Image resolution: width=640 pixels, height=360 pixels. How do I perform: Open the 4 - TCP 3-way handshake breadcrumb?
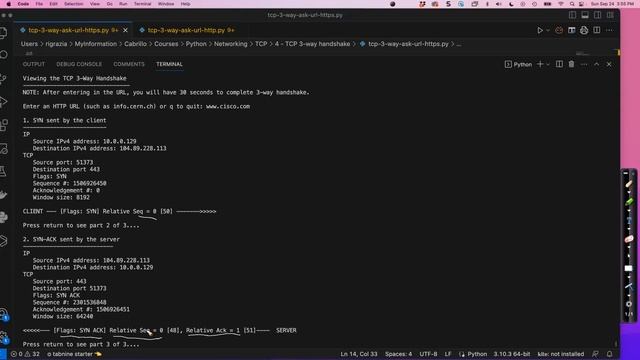click(x=312, y=44)
